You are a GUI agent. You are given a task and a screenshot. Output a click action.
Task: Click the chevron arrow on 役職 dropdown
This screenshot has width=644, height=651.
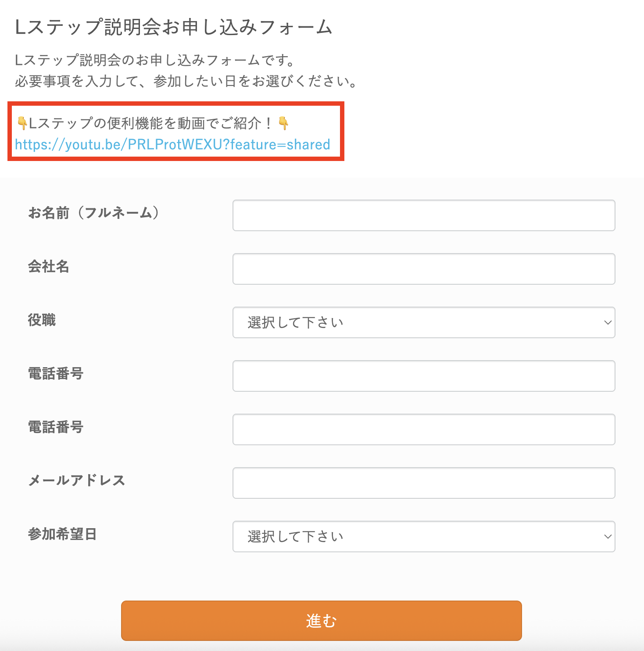pyautogui.click(x=608, y=322)
